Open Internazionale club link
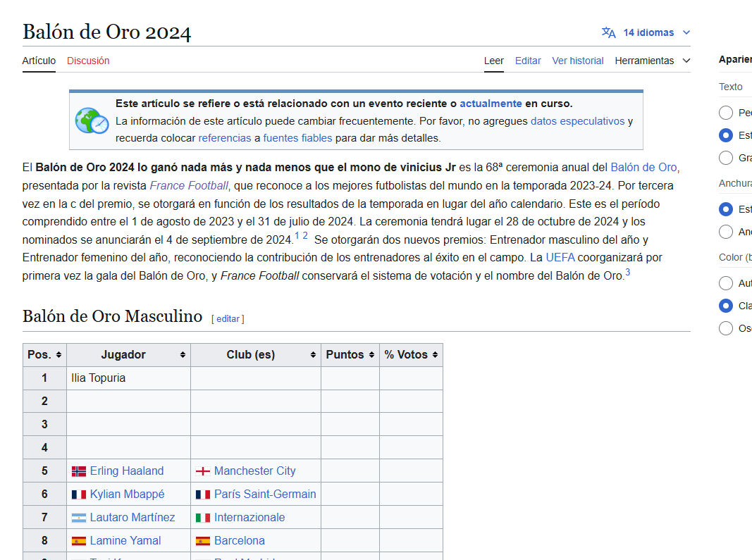752x560 pixels. [249, 518]
